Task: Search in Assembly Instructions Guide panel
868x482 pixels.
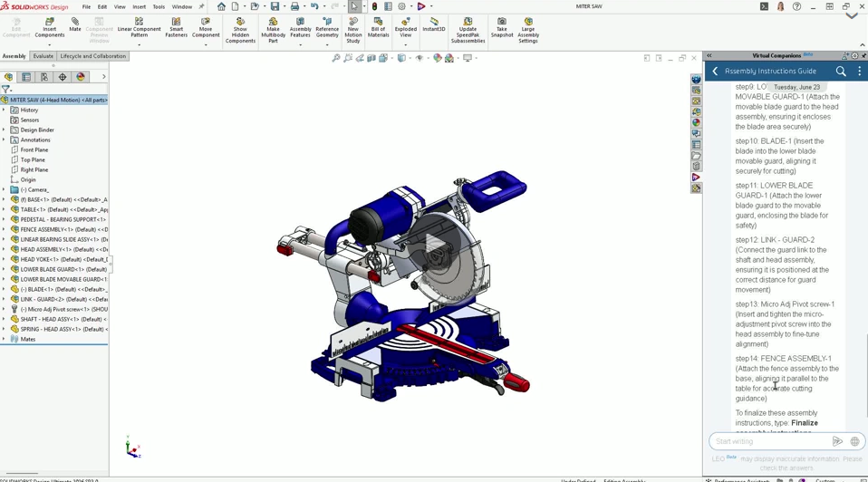Action: click(x=841, y=71)
